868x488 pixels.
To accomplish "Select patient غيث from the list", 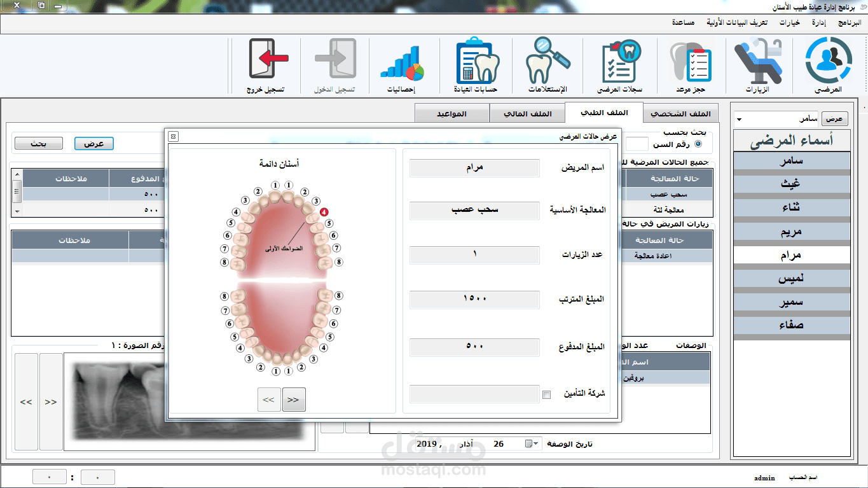I will click(x=792, y=185).
